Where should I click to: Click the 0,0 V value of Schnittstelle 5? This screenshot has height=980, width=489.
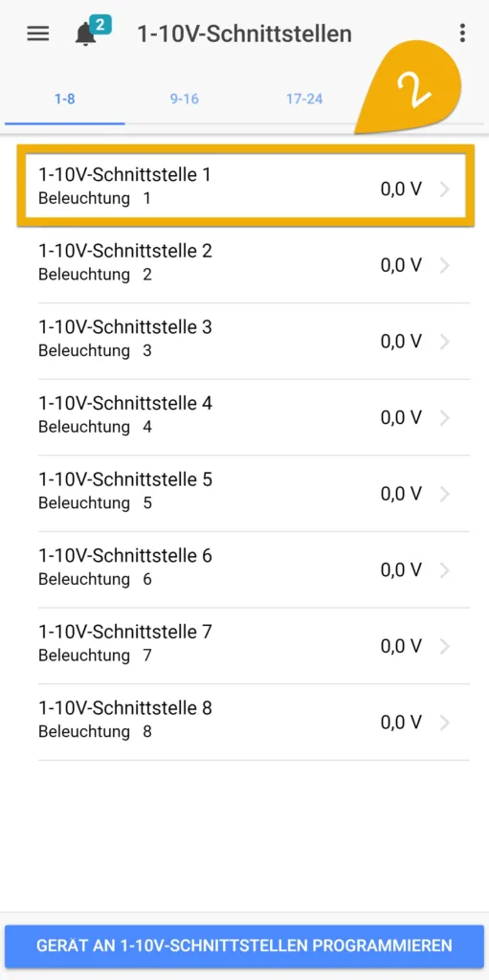[x=401, y=494]
